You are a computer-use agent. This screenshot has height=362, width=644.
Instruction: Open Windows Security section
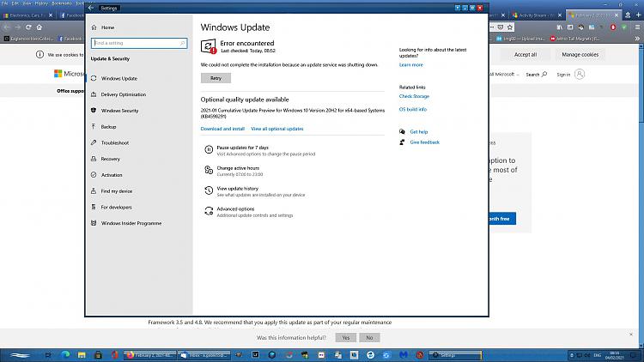[x=119, y=111]
